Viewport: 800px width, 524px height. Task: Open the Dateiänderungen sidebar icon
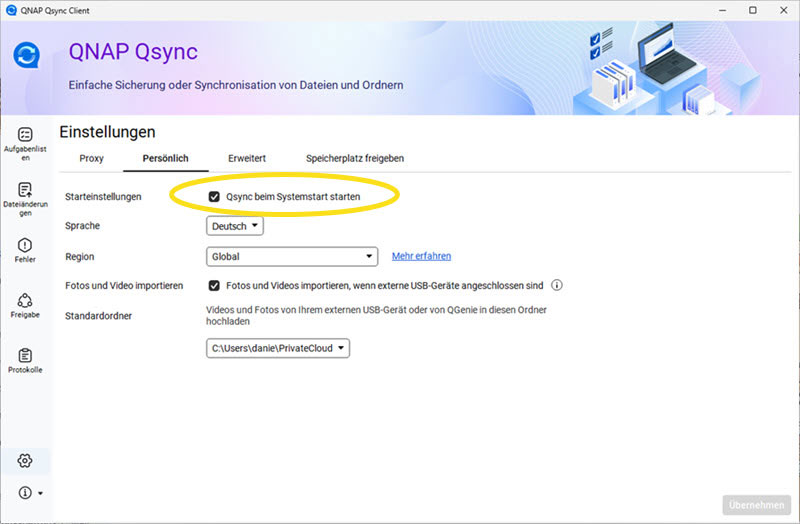(x=25, y=190)
